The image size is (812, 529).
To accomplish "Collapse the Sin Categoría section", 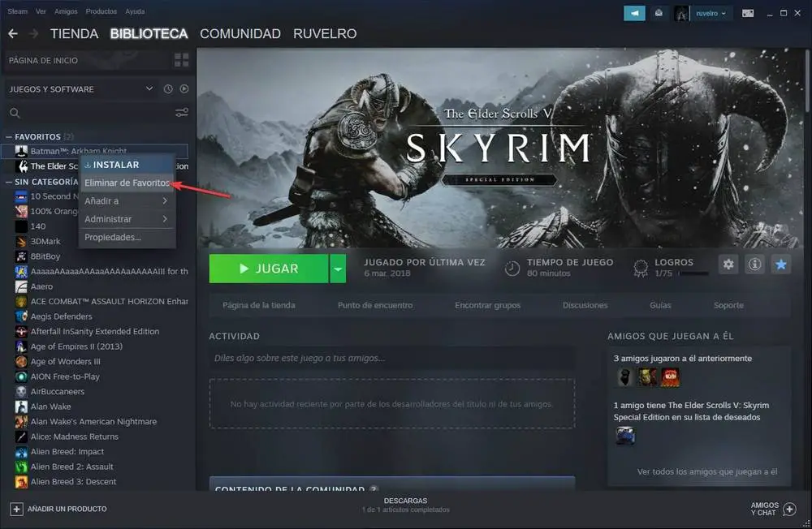I will tap(9, 182).
